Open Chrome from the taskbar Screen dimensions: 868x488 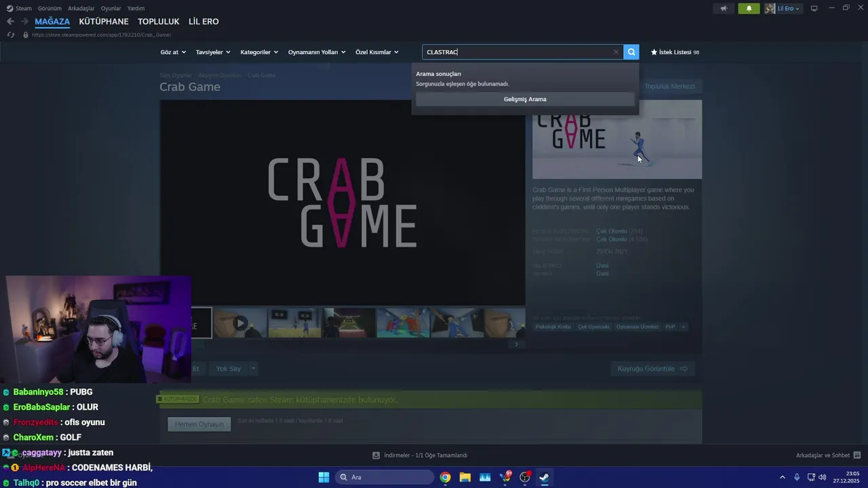pos(445,477)
